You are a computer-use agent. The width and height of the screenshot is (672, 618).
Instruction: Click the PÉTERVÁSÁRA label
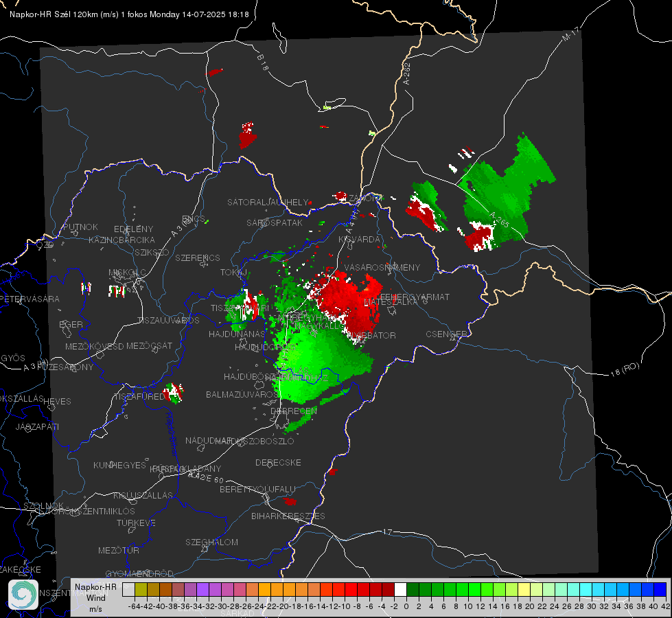point(30,299)
